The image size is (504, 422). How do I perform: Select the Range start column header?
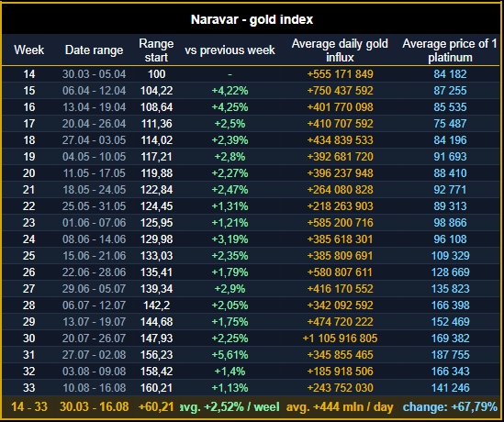coord(156,50)
